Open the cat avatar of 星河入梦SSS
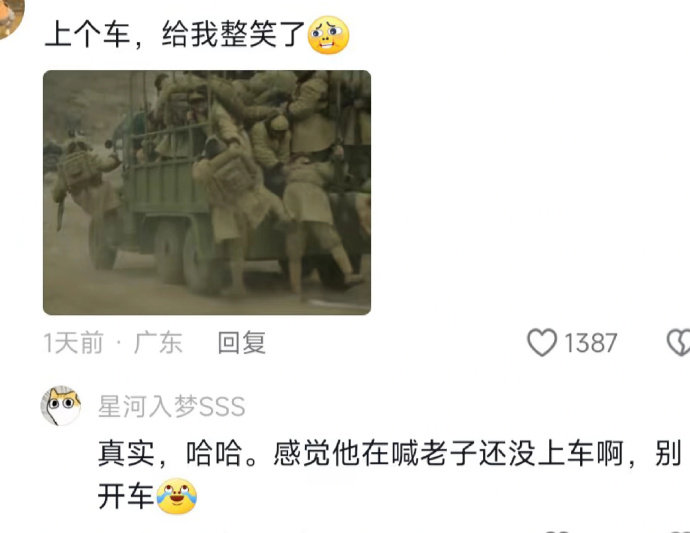690x533 pixels. coord(61,406)
